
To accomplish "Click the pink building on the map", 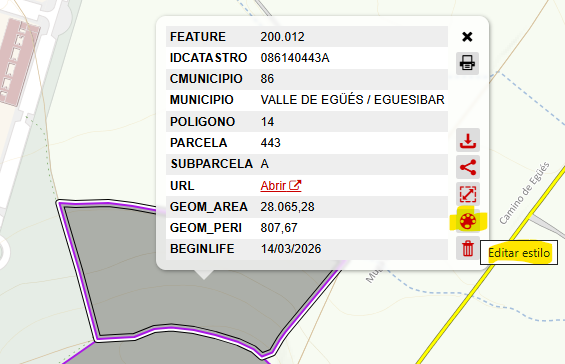I will click(16, 61).
